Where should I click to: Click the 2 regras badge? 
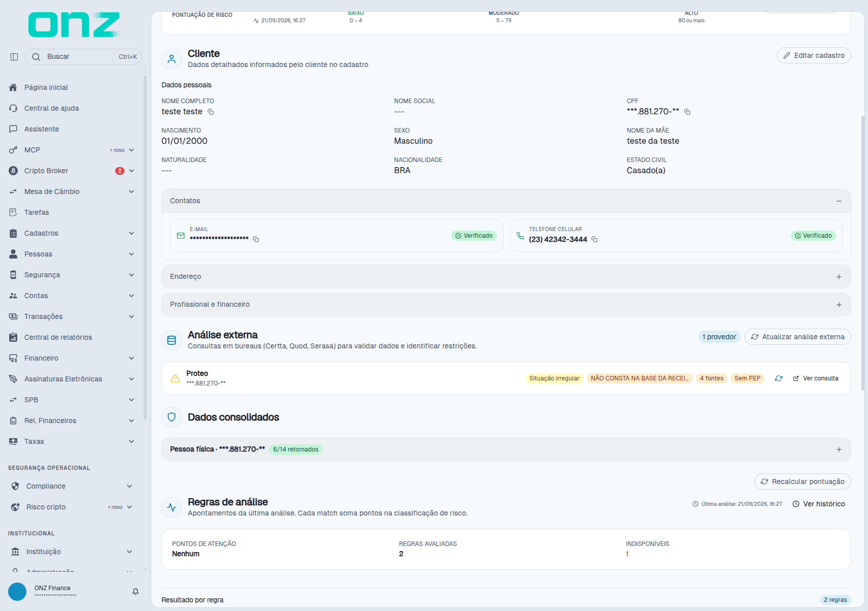(x=836, y=600)
